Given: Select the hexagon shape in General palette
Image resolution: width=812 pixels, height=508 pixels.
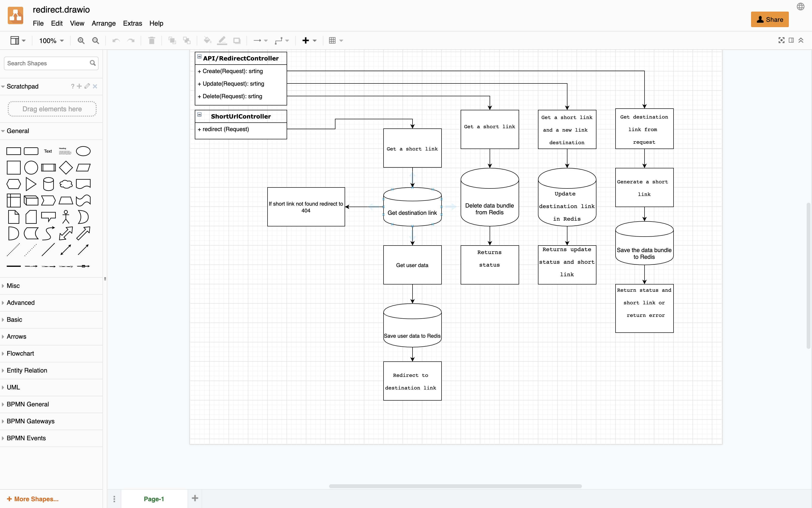Looking at the screenshot, I should click(14, 184).
